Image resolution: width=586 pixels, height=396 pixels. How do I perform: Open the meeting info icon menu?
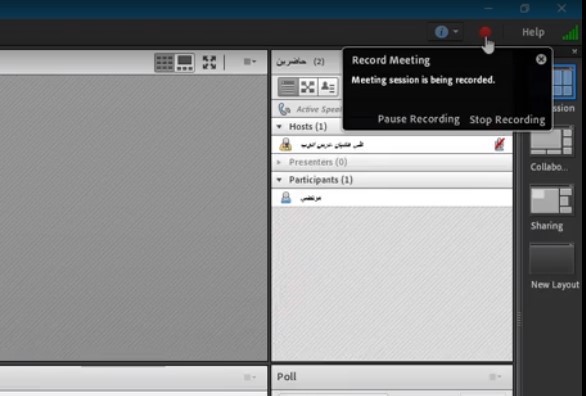441,32
